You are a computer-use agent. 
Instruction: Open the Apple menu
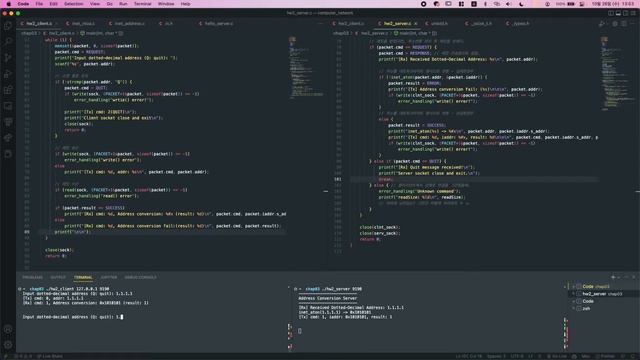[9, 4]
